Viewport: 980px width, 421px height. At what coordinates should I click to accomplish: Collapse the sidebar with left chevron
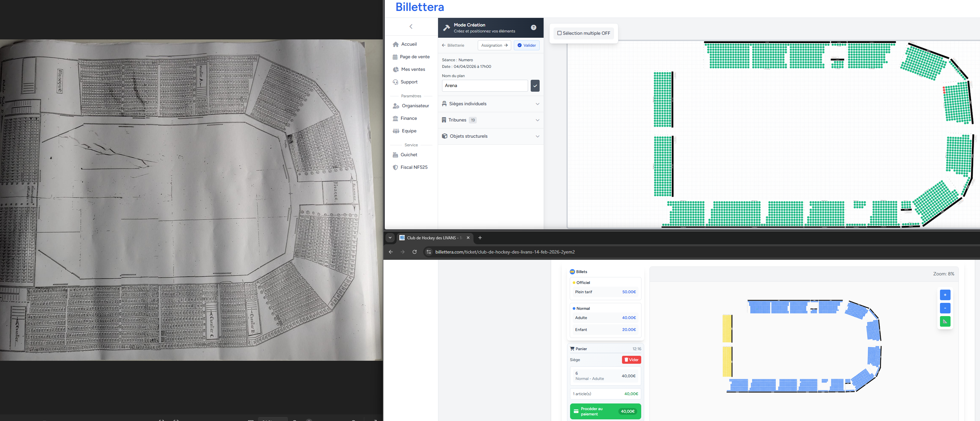pos(411,27)
